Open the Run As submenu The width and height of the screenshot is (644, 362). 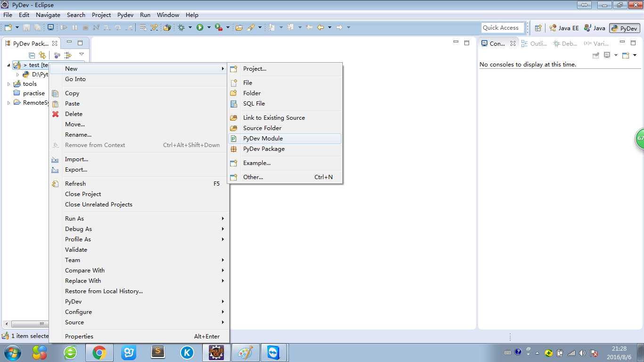click(139, 219)
